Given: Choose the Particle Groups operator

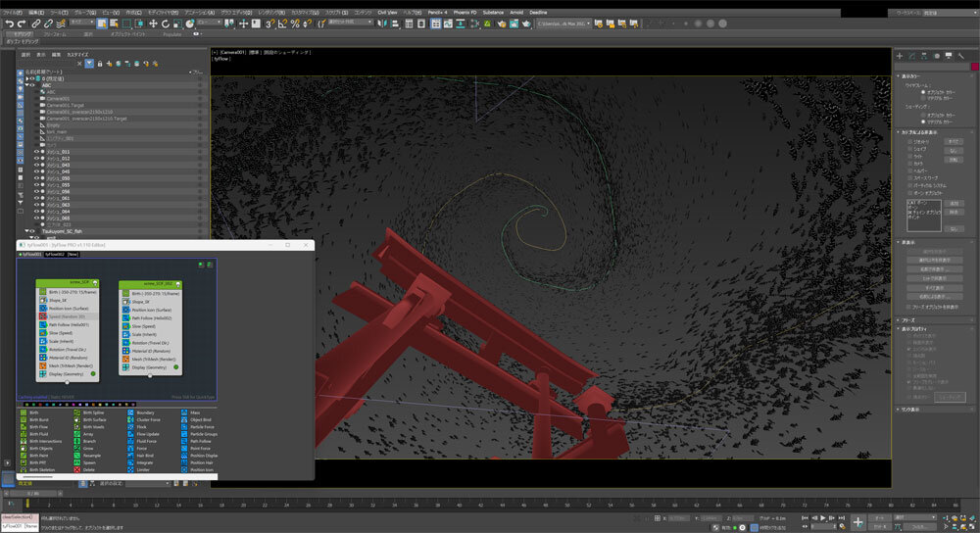Looking at the screenshot, I should (204, 435).
